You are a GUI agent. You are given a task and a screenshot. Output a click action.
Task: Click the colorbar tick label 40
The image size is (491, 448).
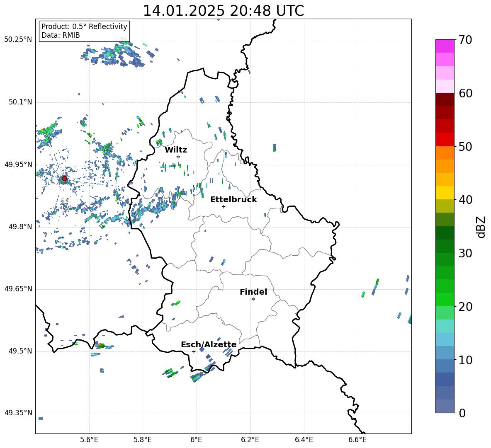[465, 200]
